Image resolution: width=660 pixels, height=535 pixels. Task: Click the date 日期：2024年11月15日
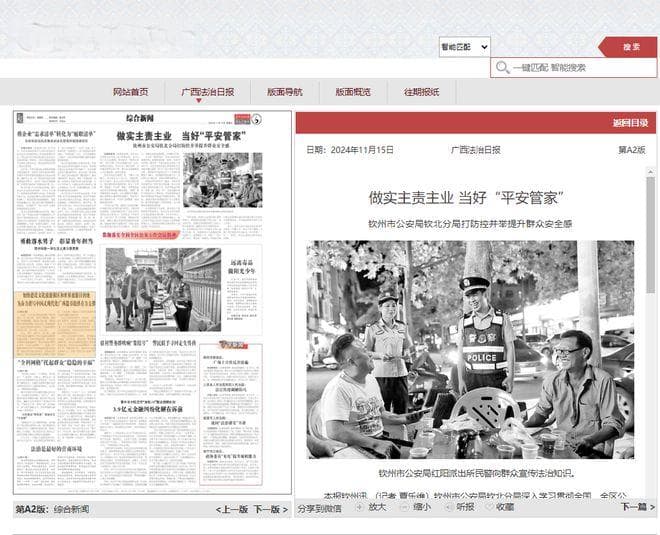point(350,150)
